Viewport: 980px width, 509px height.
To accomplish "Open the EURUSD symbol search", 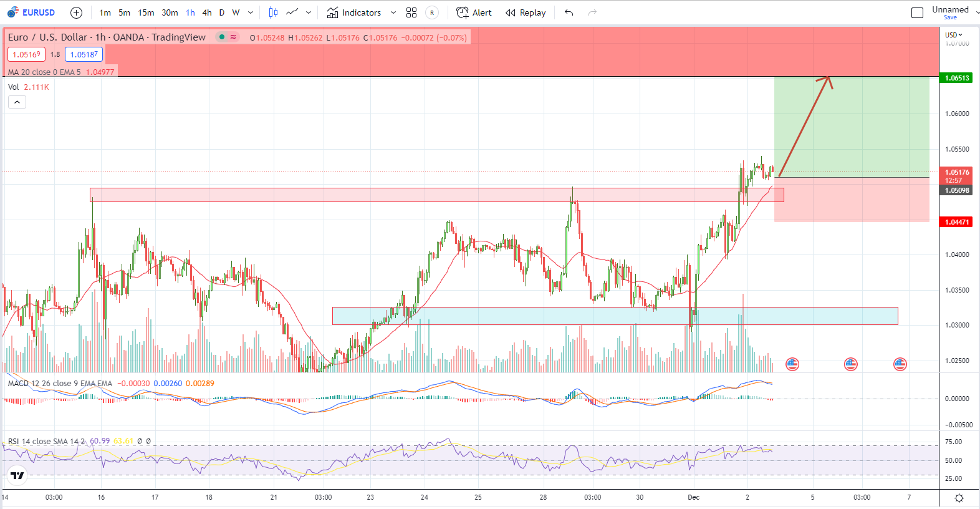I will [x=31, y=12].
